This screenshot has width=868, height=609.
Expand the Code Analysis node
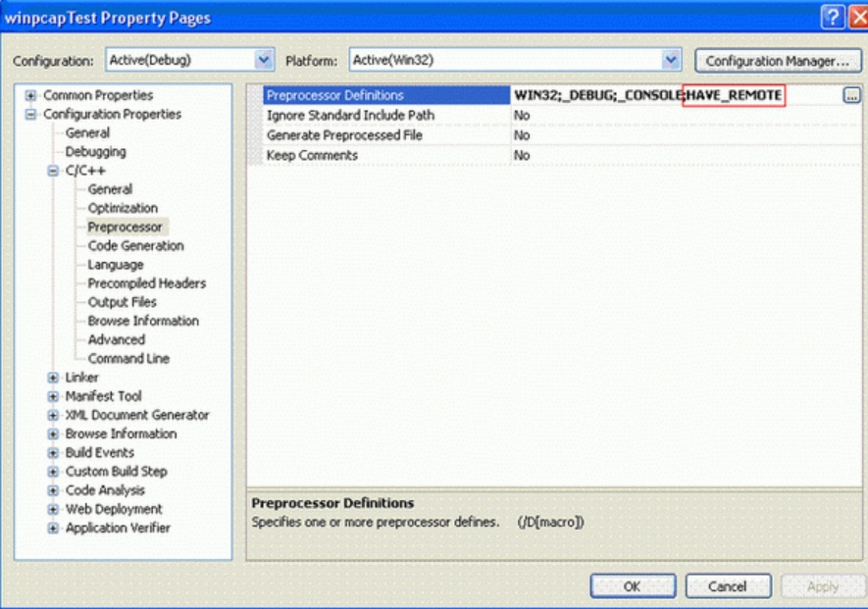coord(53,490)
